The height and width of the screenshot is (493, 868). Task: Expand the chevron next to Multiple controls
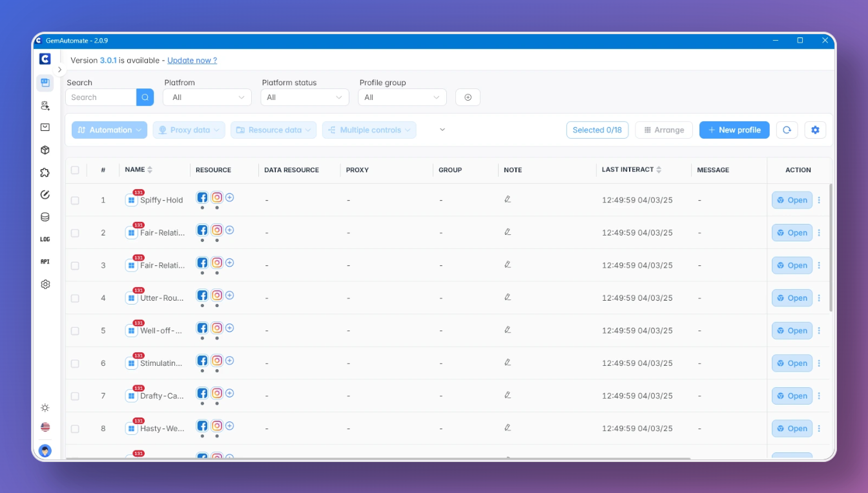[x=442, y=130]
